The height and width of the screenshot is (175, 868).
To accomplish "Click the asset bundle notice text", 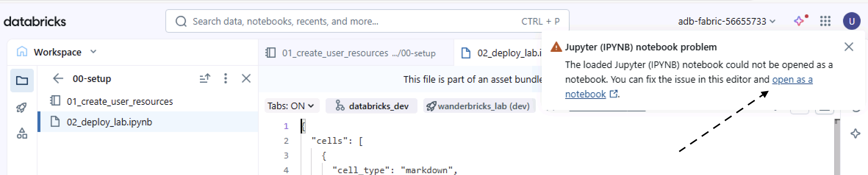I will pos(473,79).
